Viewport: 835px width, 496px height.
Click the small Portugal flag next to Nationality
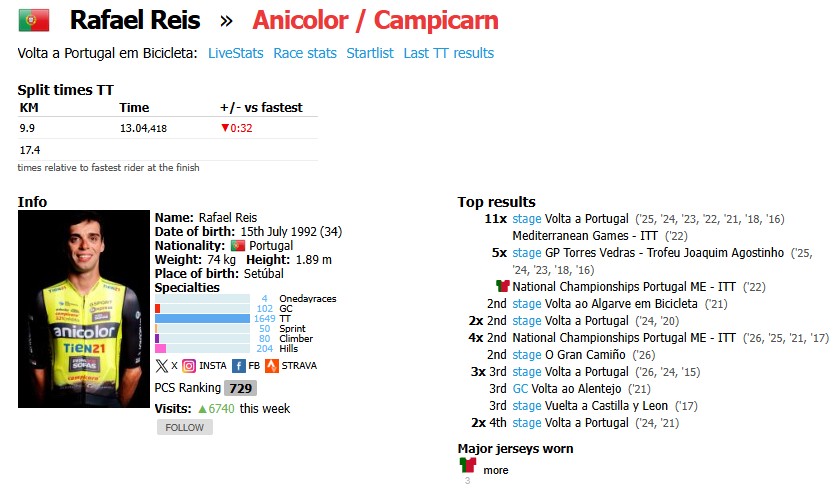tap(238, 246)
